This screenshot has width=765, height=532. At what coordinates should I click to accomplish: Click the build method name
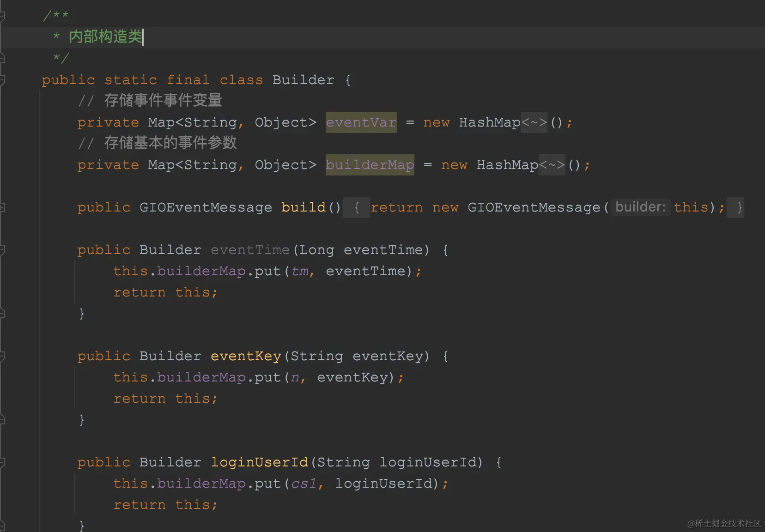(x=303, y=207)
